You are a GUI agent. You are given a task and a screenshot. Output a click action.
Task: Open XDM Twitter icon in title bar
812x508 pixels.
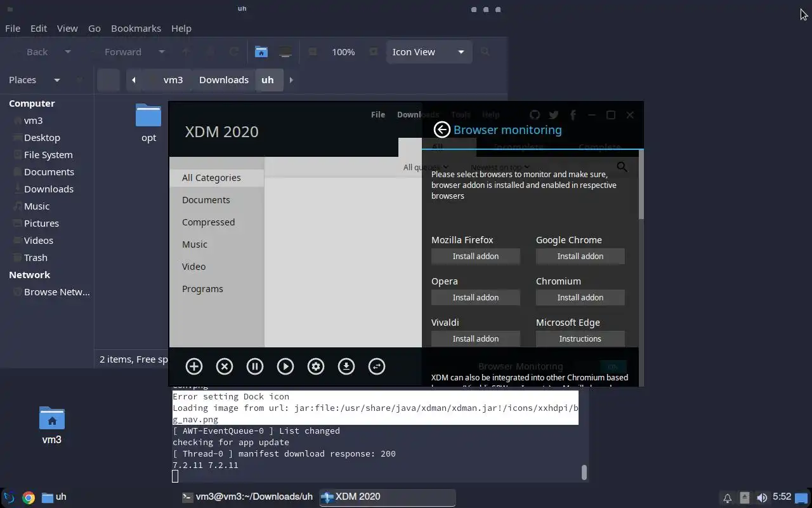(x=554, y=115)
